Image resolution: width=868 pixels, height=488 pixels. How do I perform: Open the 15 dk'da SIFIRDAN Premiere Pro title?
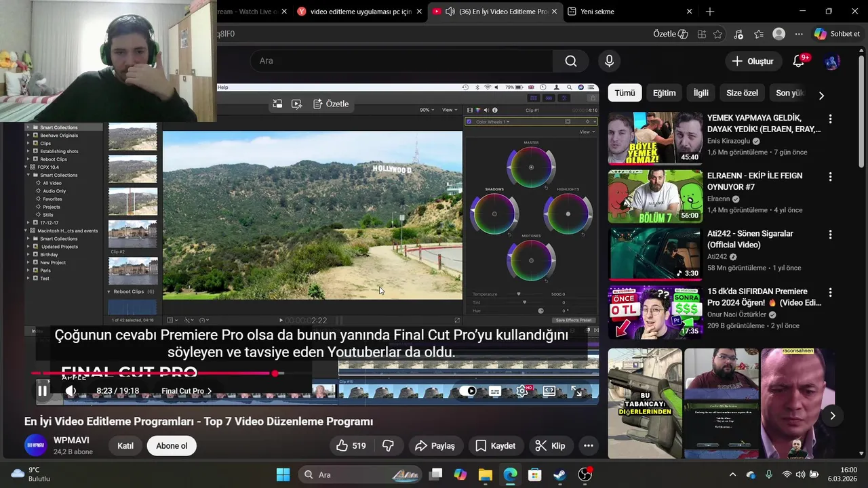pos(764,297)
